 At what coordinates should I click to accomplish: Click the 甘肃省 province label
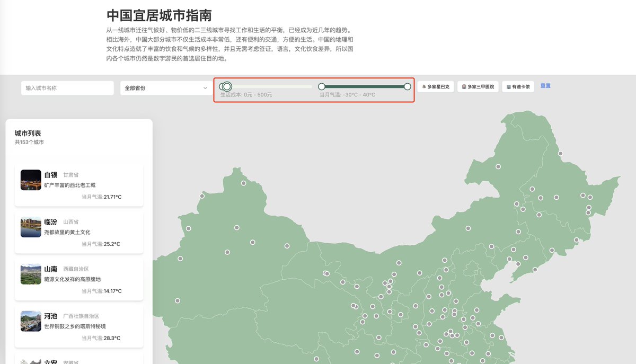point(71,175)
